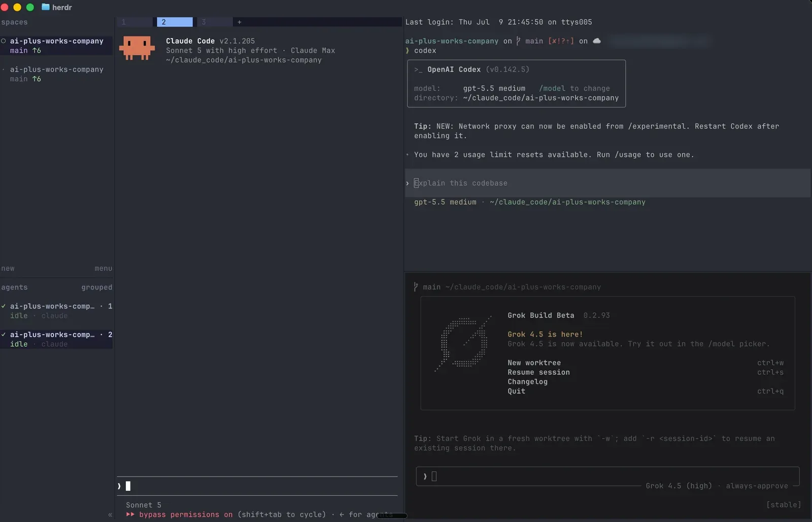Image resolution: width=812 pixels, height=522 pixels.
Task: Click the 'always-approve' mode label
Action: [x=757, y=486]
